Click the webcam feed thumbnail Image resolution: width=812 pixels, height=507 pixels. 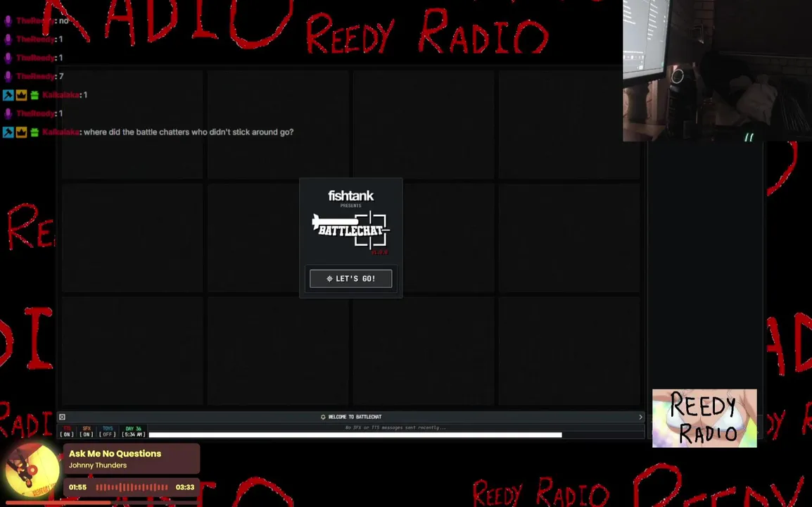[x=717, y=70]
